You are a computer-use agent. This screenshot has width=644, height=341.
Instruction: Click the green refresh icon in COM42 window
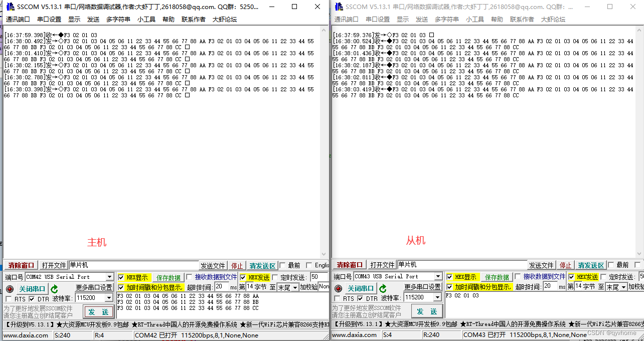(54, 289)
